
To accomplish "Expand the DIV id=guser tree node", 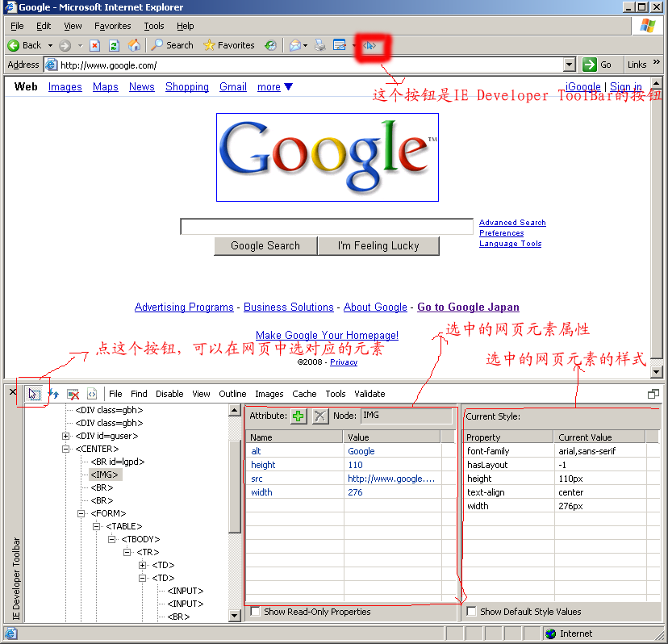I will (66, 436).
